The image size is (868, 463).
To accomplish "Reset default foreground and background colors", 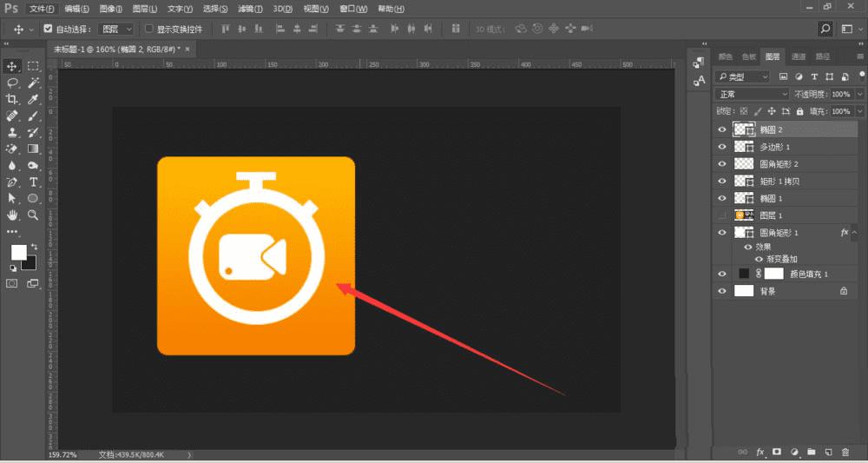I will pyautogui.click(x=13, y=268).
